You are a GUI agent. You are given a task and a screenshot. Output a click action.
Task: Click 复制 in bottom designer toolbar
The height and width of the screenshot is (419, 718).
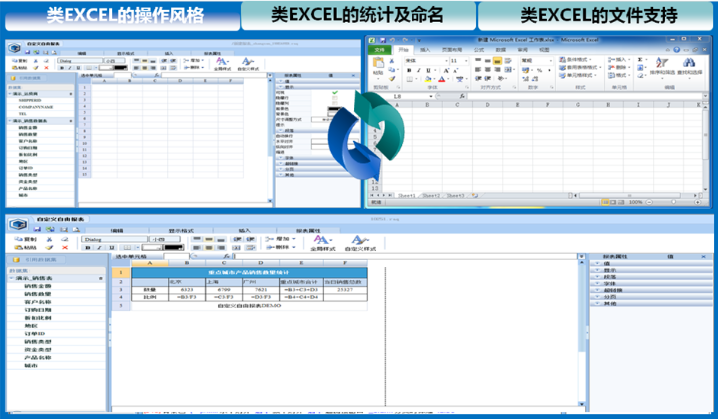coord(26,239)
